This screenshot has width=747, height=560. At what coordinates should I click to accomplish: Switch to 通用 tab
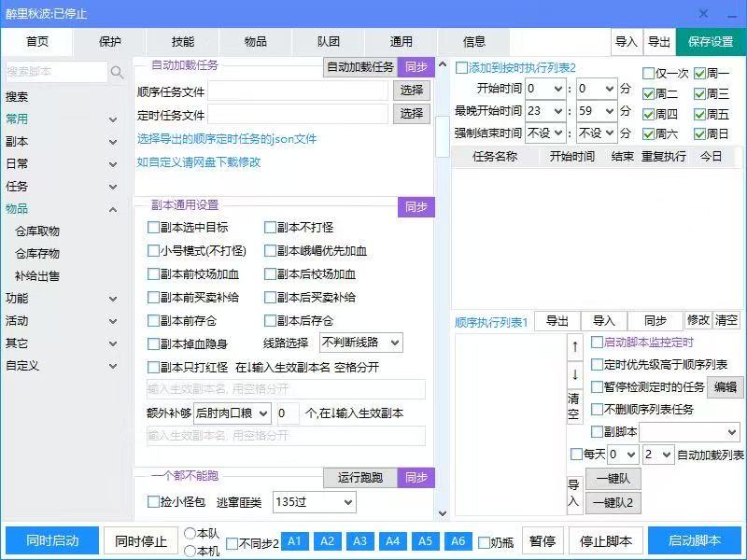(402, 42)
